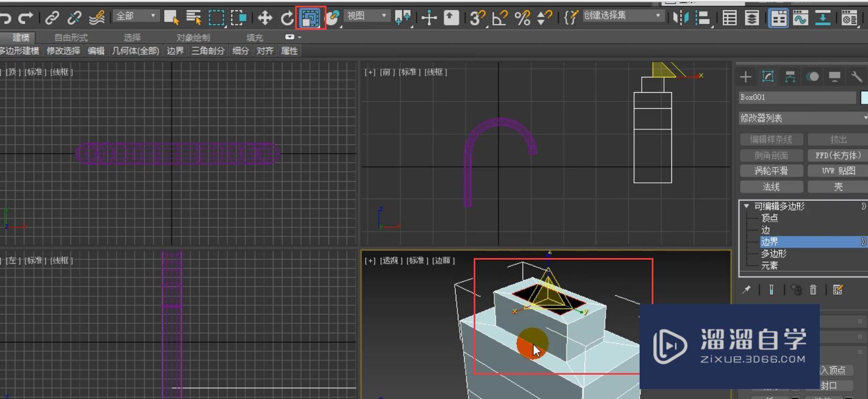The width and height of the screenshot is (868, 399).
Task: Open the Hierarchy command panel tab
Action: tap(790, 77)
